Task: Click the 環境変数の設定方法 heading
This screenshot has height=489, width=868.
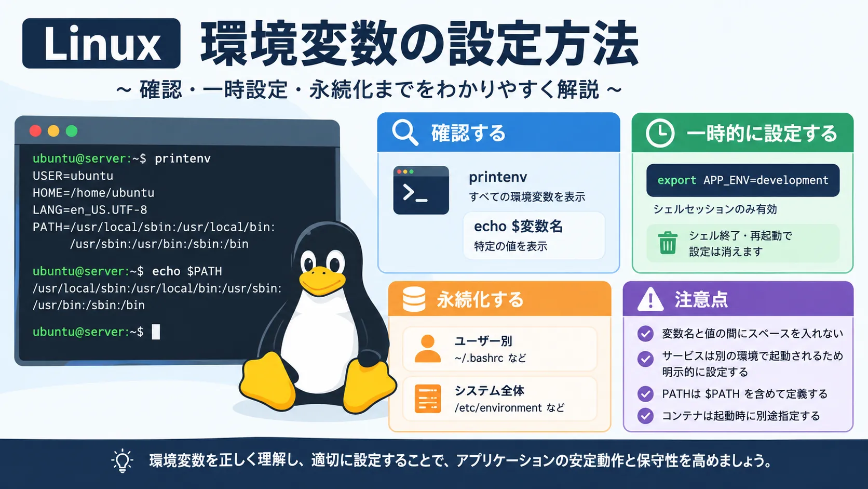Action: pyautogui.click(x=419, y=44)
